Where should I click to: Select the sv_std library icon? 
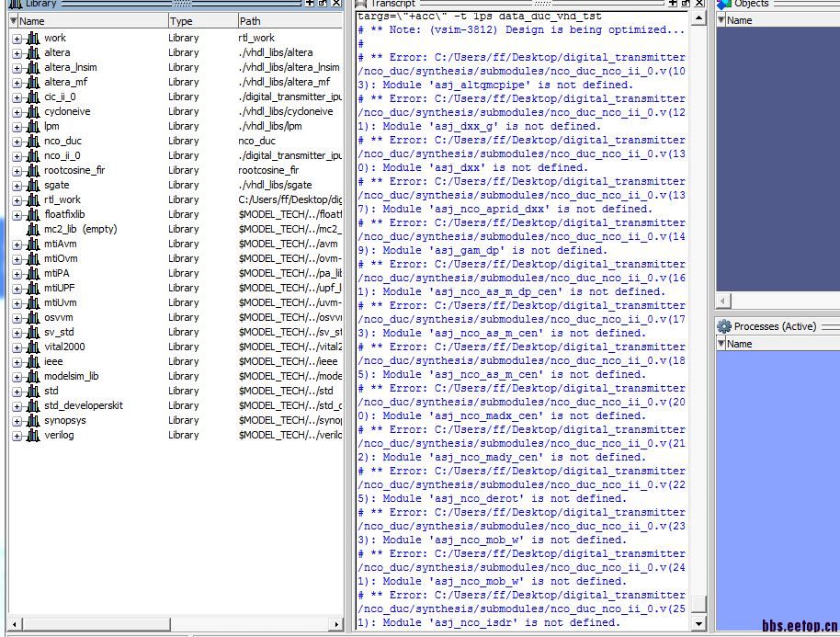point(33,333)
